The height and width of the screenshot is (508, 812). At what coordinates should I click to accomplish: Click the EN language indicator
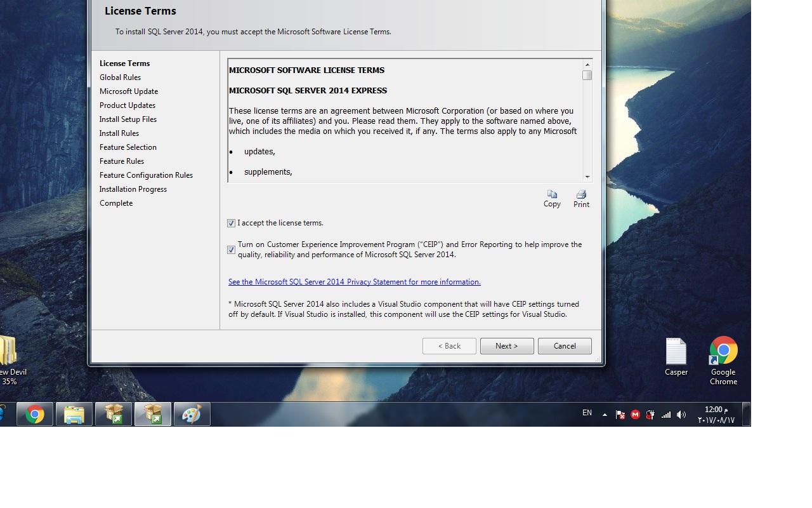tap(587, 413)
